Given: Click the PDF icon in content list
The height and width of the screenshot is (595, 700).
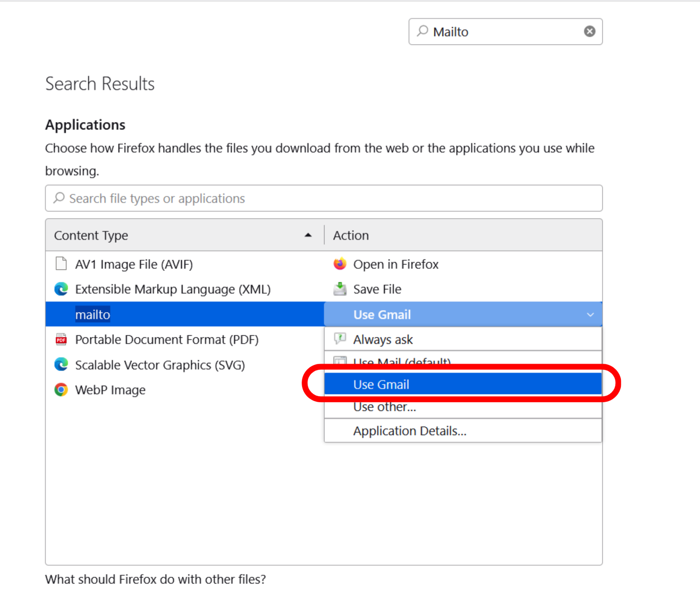Looking at the screenshot, I should (x=61, y=339).
